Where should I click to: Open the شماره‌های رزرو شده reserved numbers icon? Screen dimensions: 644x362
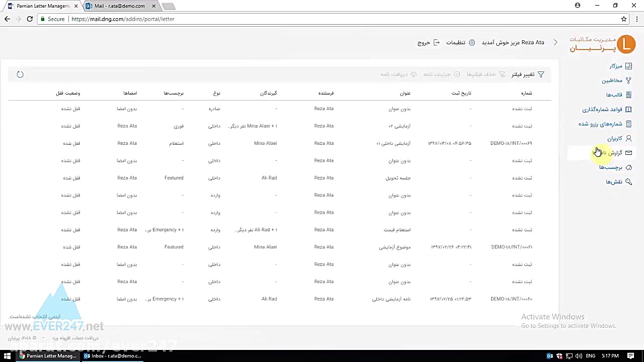tap(628, 124)
